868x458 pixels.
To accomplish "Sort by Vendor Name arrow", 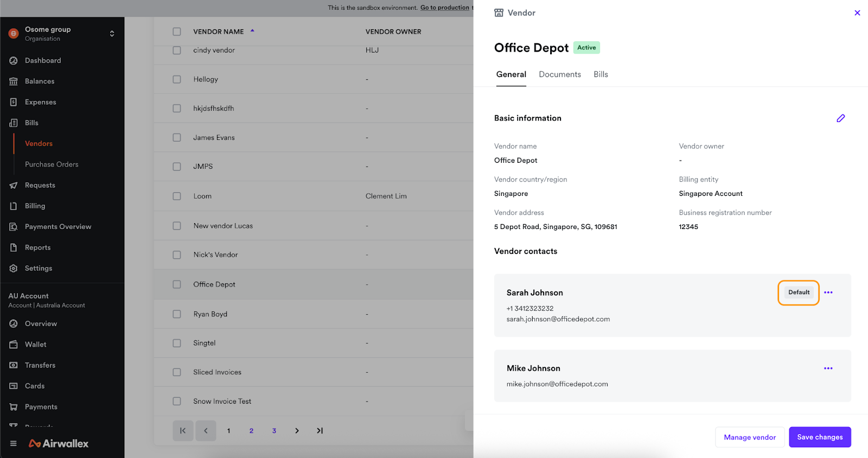I will click(x=252, y=31).
